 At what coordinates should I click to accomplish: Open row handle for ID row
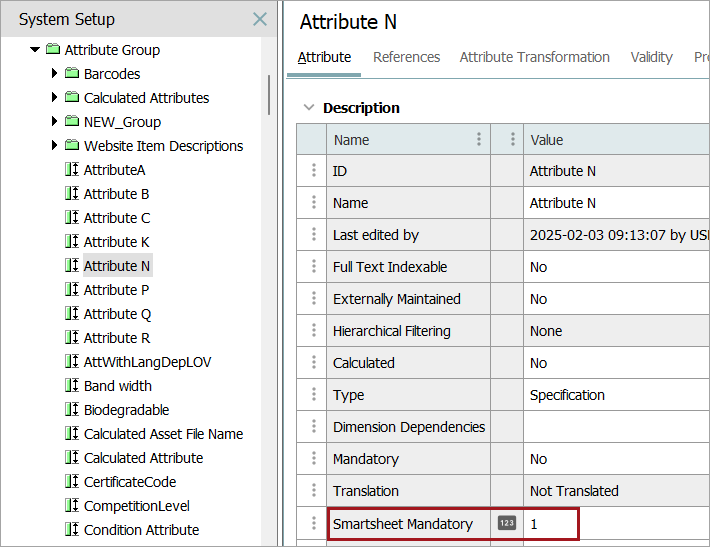tap(313, 170)
